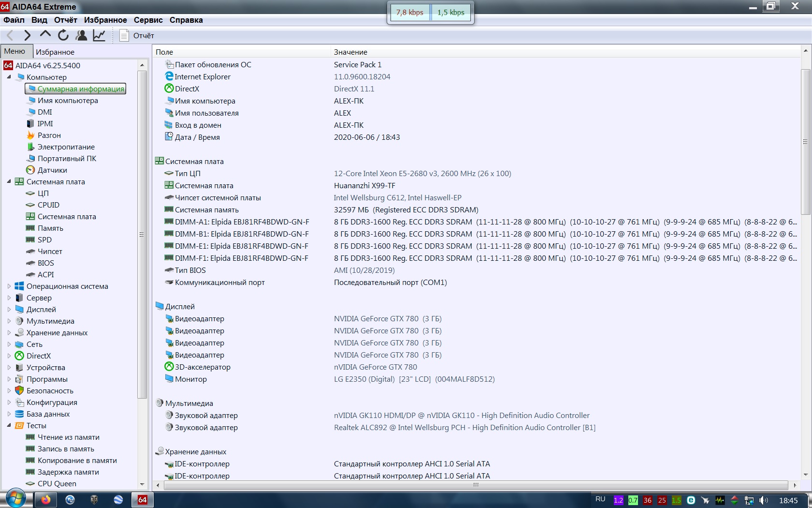This screenshot has width=812, height=508.
Task: Expand the Хранение данных tree node
Action: [9, 332]
